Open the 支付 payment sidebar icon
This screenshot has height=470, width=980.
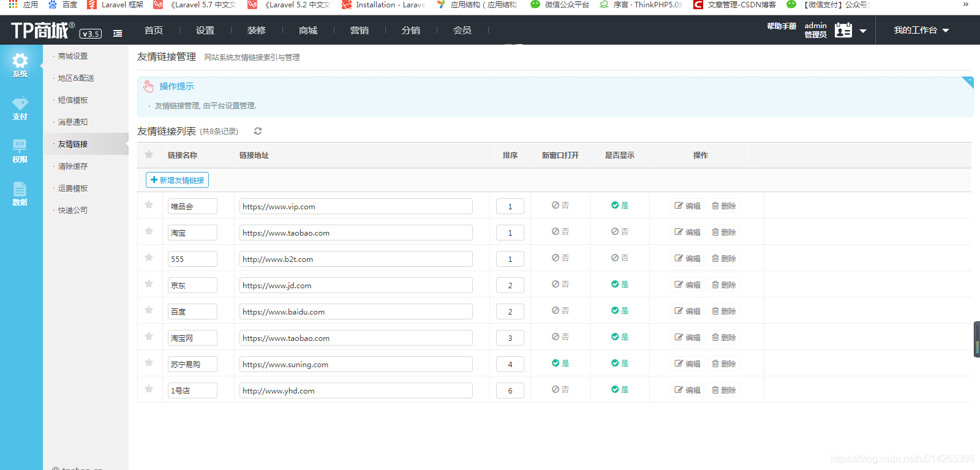[20, 108]
